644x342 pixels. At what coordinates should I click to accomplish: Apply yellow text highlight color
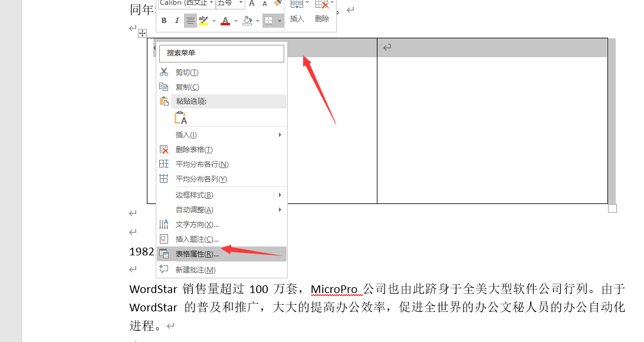203,21
